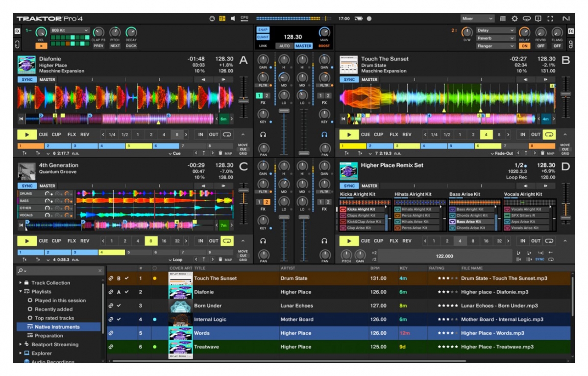
Task: Jump to the track start in Deck C
Action: click(21, 225)
